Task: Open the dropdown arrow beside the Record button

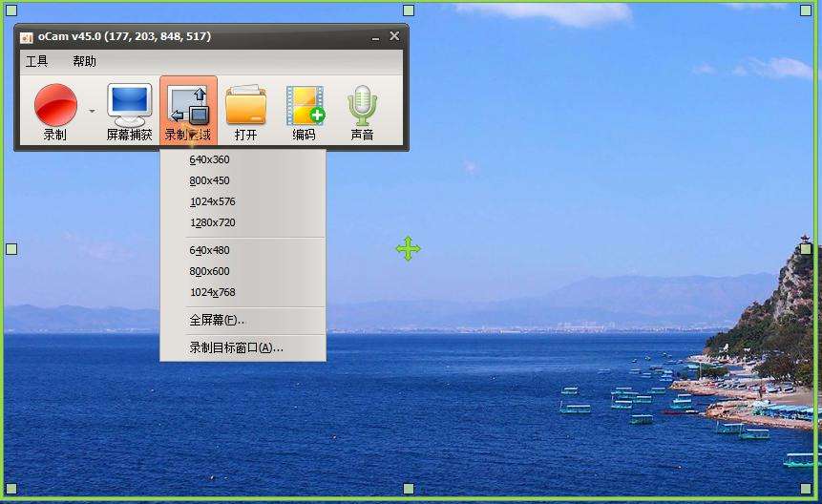Action: (93, 111)
